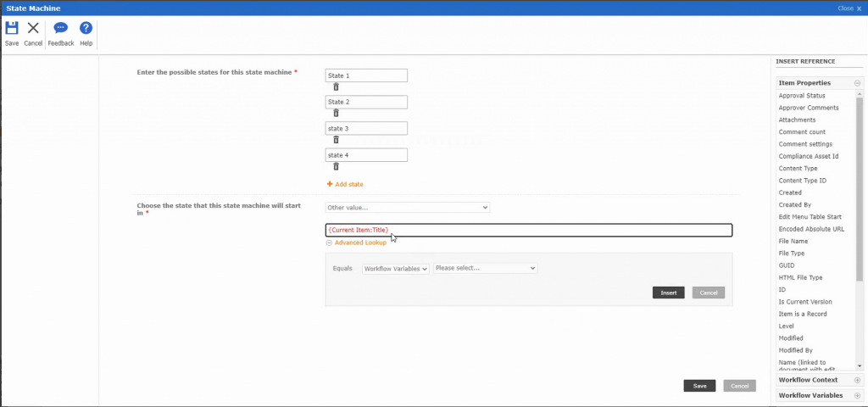Click Cancel in the Advanced Lookup box
The image size is (868, 407).
tap(709, 293)
